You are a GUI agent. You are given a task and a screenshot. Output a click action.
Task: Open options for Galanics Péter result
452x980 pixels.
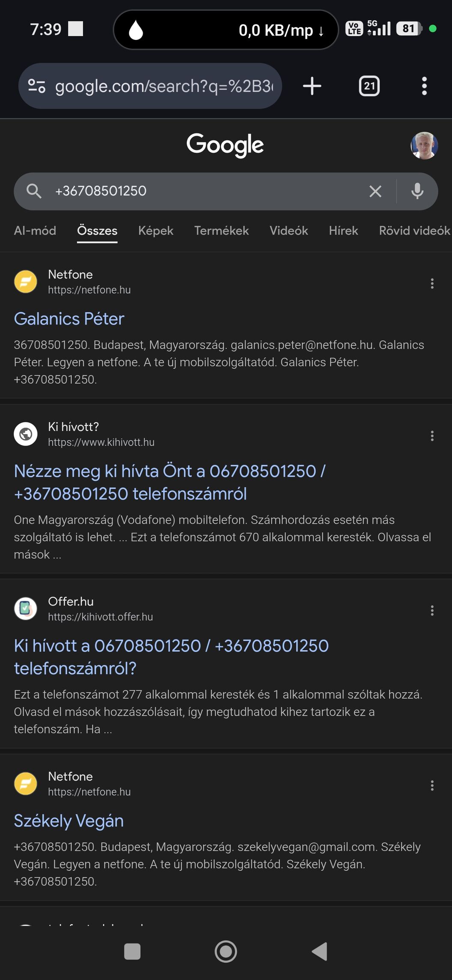pos(432,283)
